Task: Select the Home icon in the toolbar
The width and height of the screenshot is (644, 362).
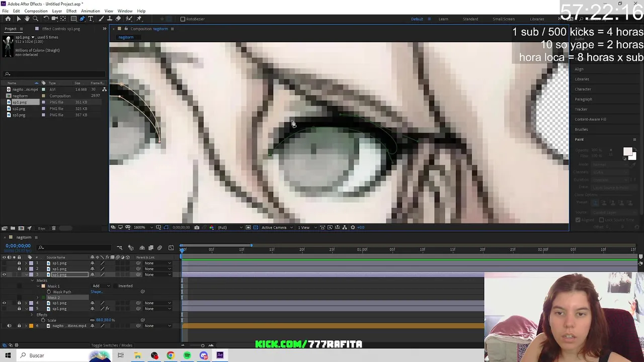Action: [x=8, y=19]
